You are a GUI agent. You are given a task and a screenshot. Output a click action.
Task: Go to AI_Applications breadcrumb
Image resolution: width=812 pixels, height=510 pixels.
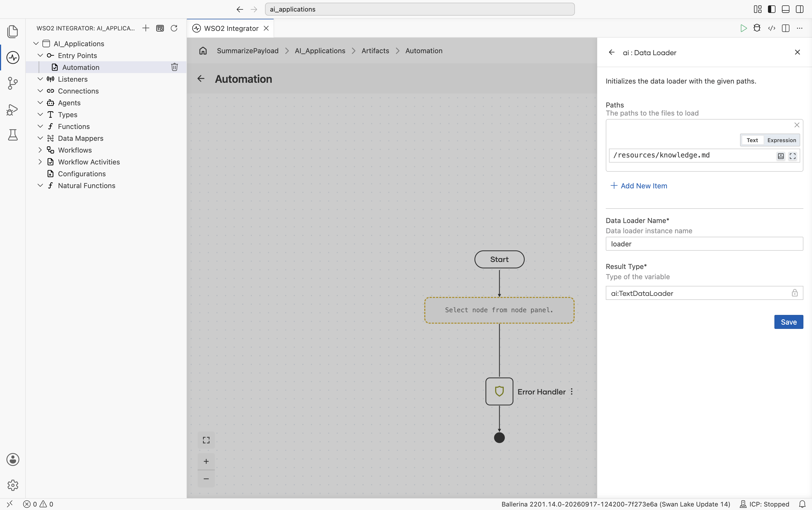pyautogui.click(x=320, y=51)
